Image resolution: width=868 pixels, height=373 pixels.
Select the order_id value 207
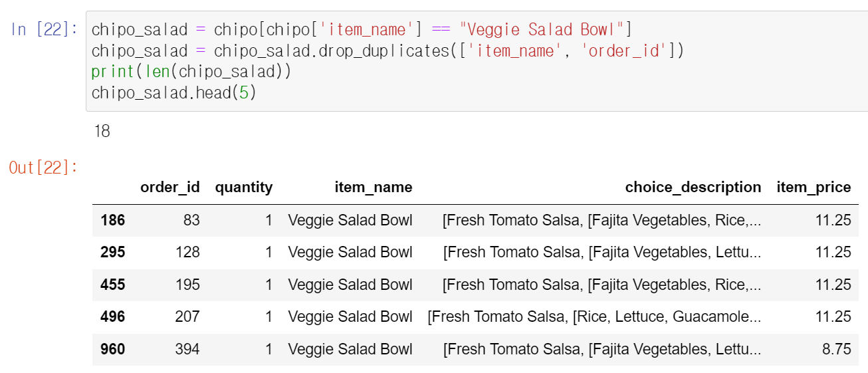point(187,316)
